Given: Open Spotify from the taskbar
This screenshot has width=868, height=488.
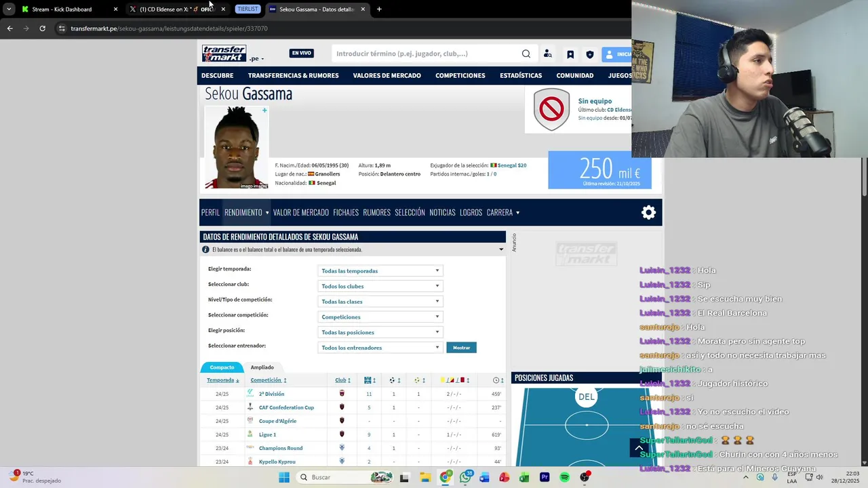Looking at the screenshot, I should click(564, 477).
